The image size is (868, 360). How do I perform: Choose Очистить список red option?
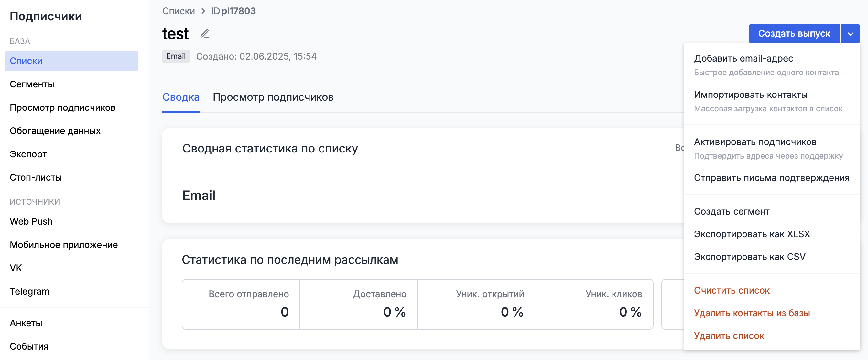(732, 290)
